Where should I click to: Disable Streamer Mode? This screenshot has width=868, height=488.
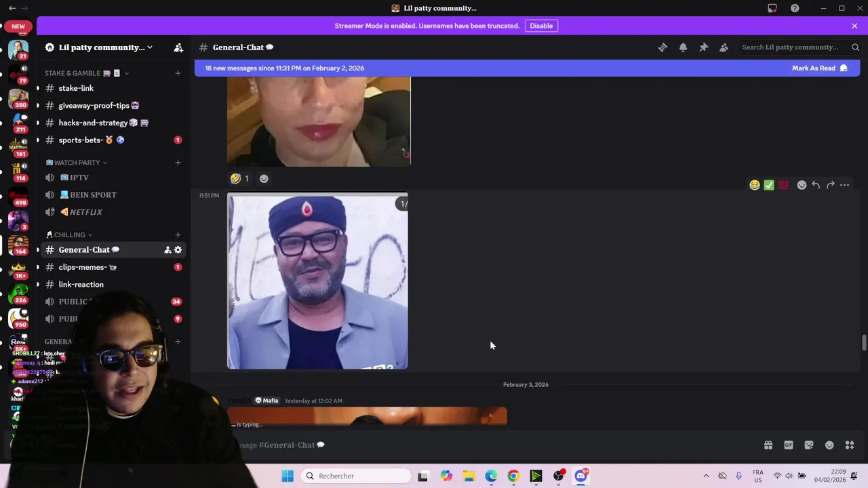[541, 26]
